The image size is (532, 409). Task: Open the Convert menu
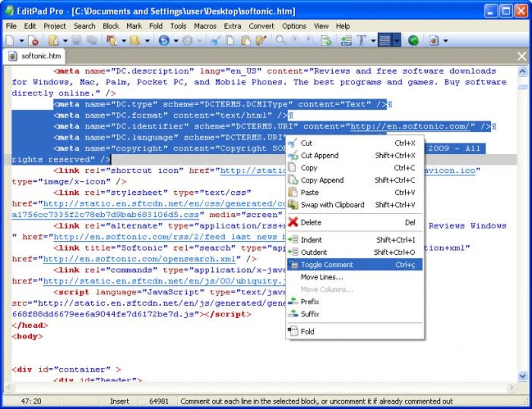pos(261,26)
